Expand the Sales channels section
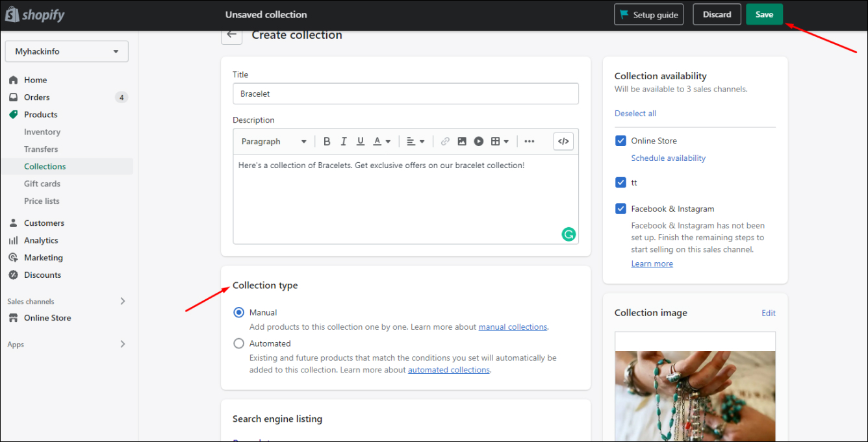868x442 pixels. [x=123, y=301]
